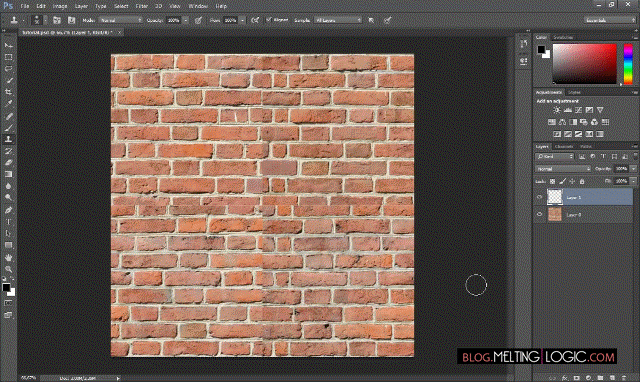Select the Dodge tool
Screen dimensions: 640x382
[8, 198]
